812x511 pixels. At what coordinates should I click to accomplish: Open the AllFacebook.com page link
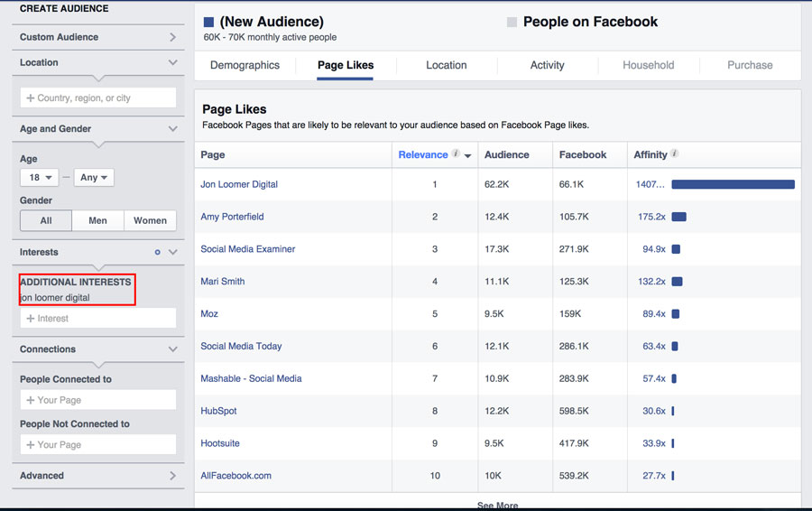[x=235, y=476]
